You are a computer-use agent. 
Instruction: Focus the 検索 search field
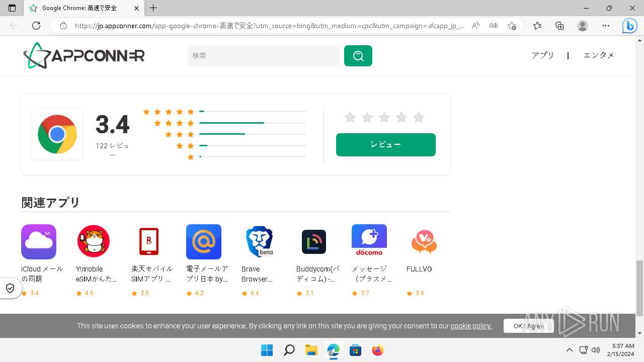[x=264, y=56]
